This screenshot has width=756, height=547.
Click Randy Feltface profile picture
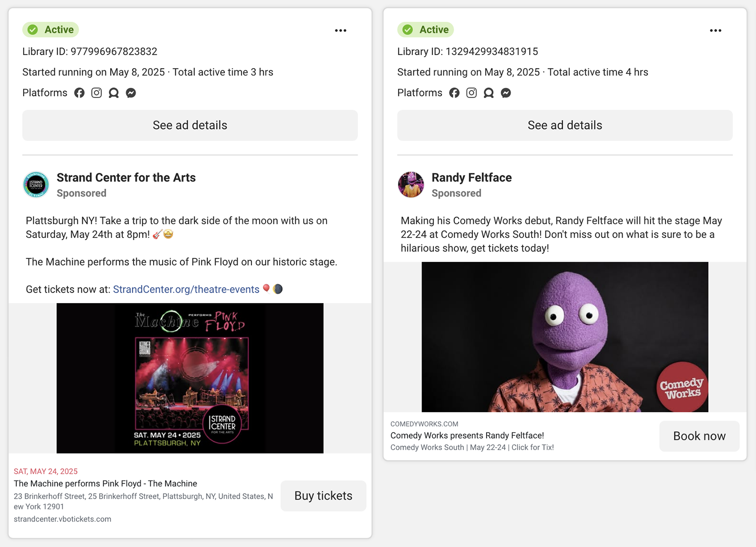click(411, 184)
